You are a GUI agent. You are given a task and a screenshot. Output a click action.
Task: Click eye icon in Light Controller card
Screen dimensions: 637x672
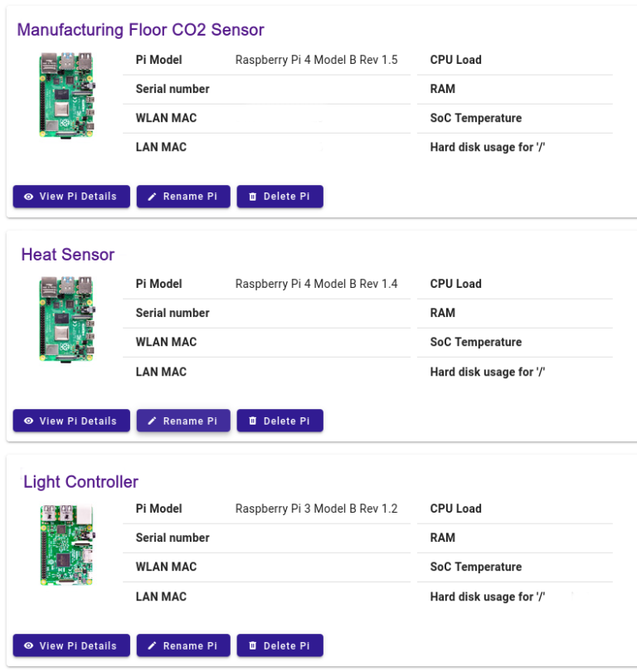(x=29, y=645)
